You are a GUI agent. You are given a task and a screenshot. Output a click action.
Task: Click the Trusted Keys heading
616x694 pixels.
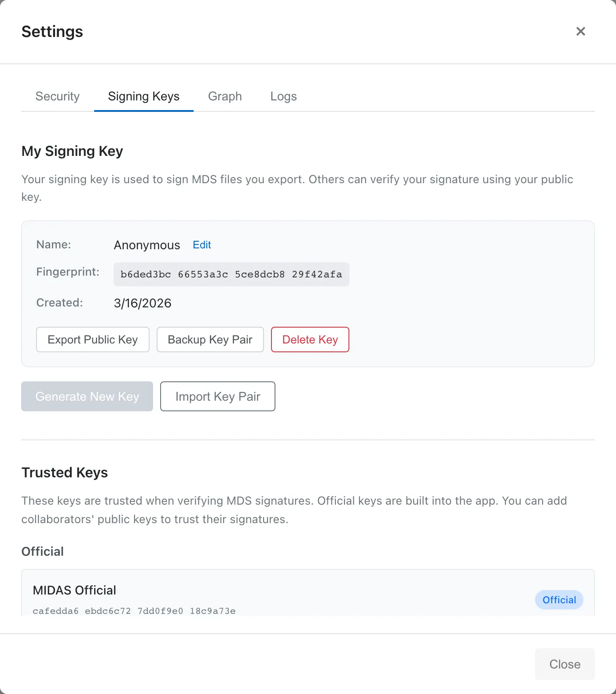(65, 473)
